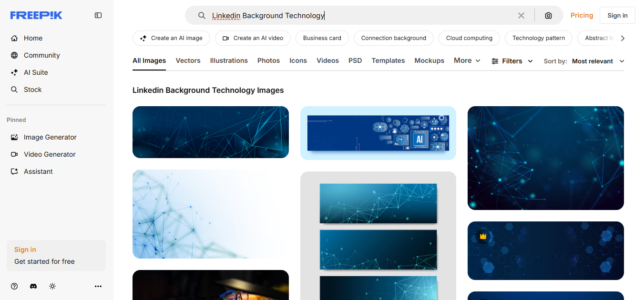Open the Image Generator from the sidebar
This screenshot has height=300, width=644.
pos(50,137)
